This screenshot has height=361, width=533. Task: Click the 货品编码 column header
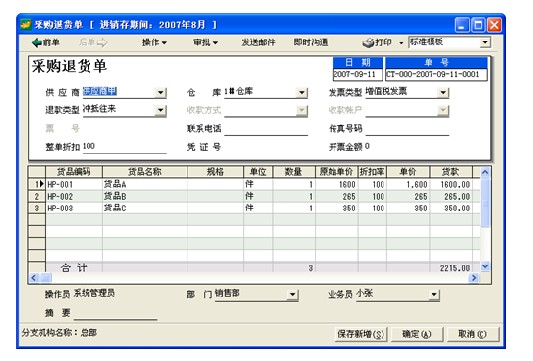[x=74, y=172]
